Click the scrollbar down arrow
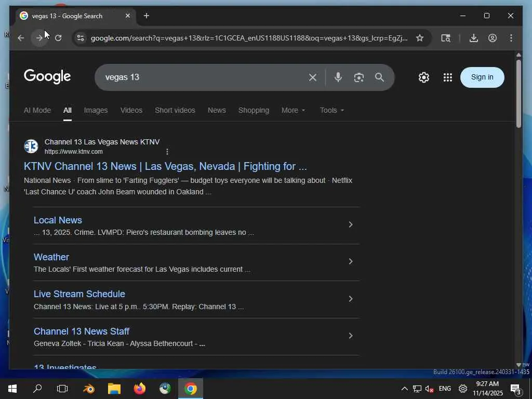This screenshot has width=532, height=399. pyautogui.click(x=518, y=365)
